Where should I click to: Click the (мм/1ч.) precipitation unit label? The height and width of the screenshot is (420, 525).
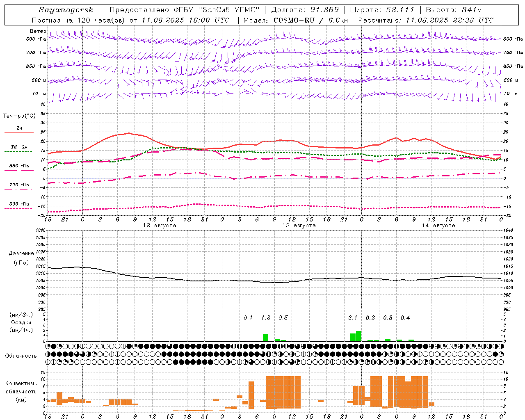[21, 330]
